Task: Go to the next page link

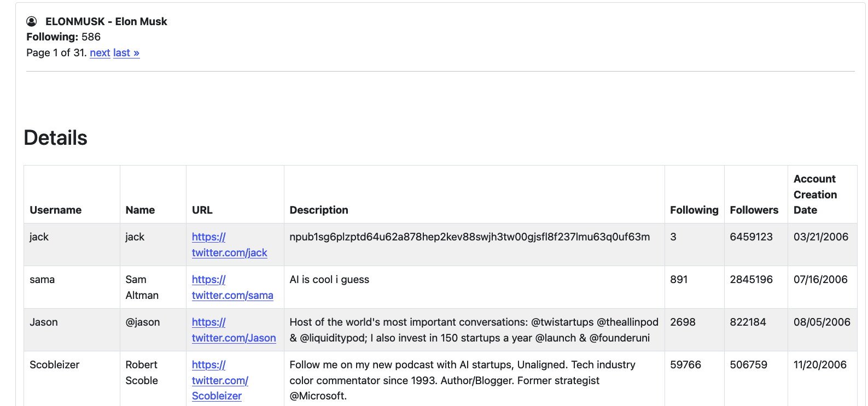Action: click(100, 53)
